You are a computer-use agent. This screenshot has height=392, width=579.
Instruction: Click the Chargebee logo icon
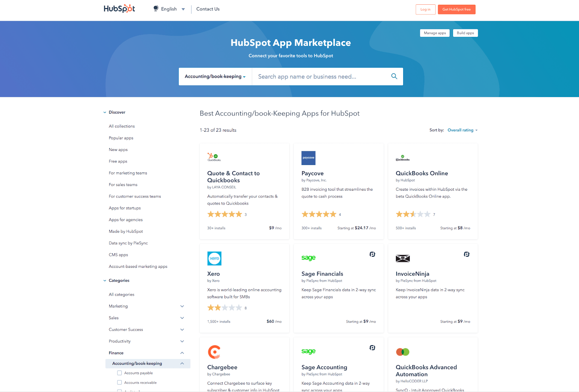pyautogui.click(x=214, y=351)
